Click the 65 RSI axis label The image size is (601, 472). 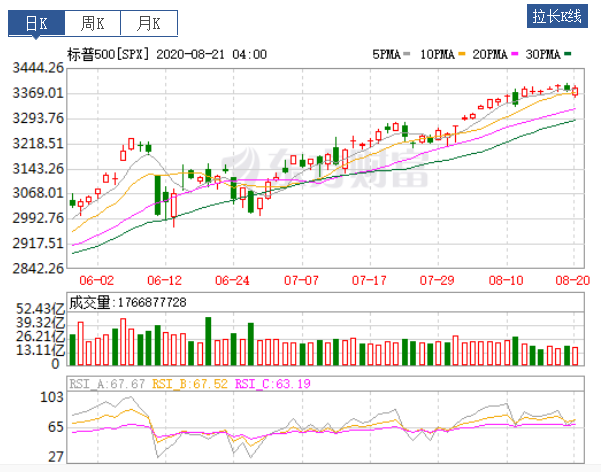point(56,427)
